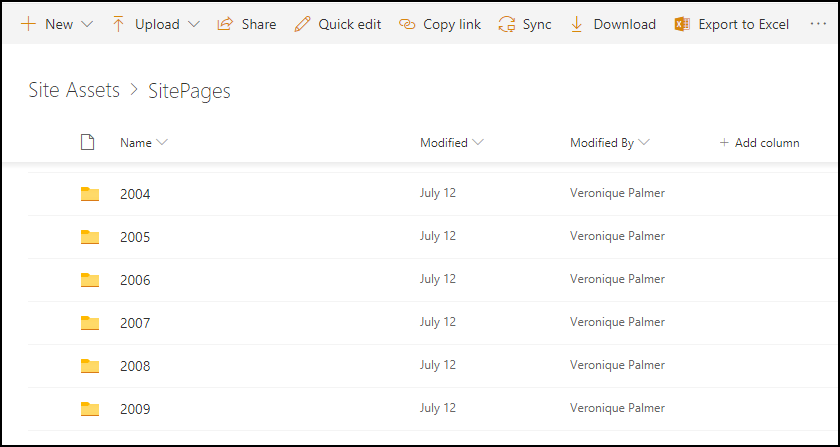The height and width of the screenshot is (447, 840).
Task: Click the 2009 folder icon
Action: (x=90, y=408)
